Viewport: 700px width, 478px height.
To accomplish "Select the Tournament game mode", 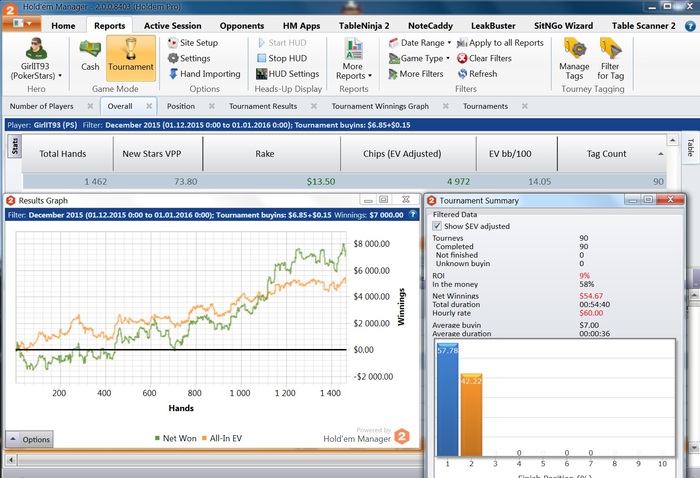I will tap(131, 58).
